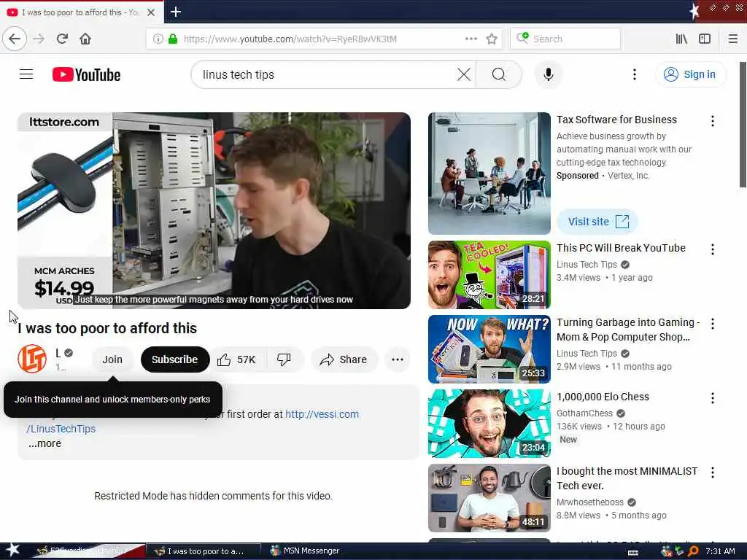This screenshot has height=560, width=747.
Task: Close the 'I was too poor to afford this' tab
Action: point(151,12)
